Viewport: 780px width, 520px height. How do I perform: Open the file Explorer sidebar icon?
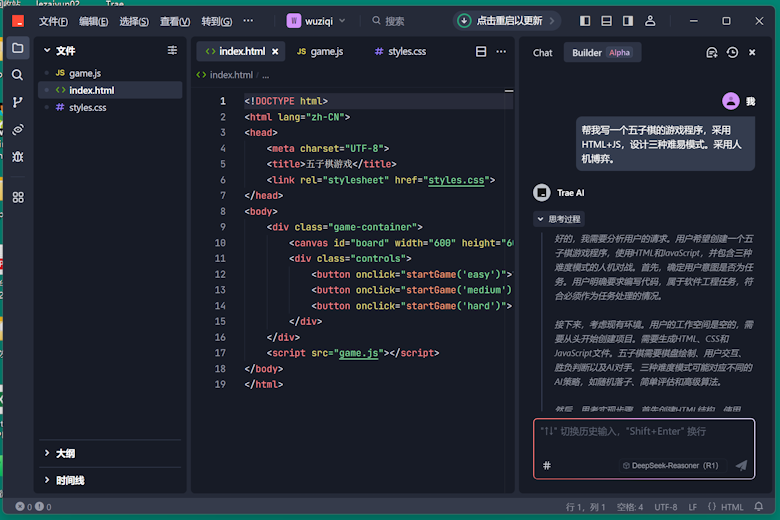[18, 48]
